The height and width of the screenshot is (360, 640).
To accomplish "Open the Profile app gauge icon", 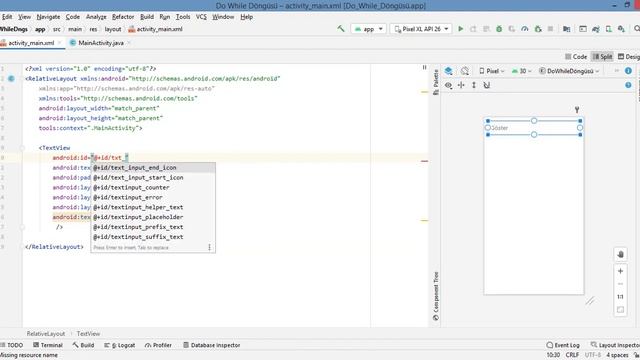I will pyautogui.click(x=525, y=29).
